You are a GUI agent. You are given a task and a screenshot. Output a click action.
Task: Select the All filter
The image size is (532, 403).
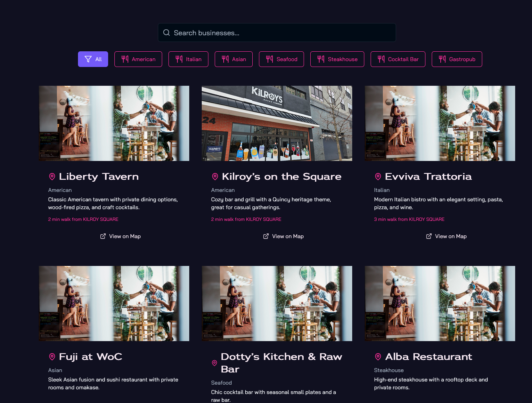[93, 59]
